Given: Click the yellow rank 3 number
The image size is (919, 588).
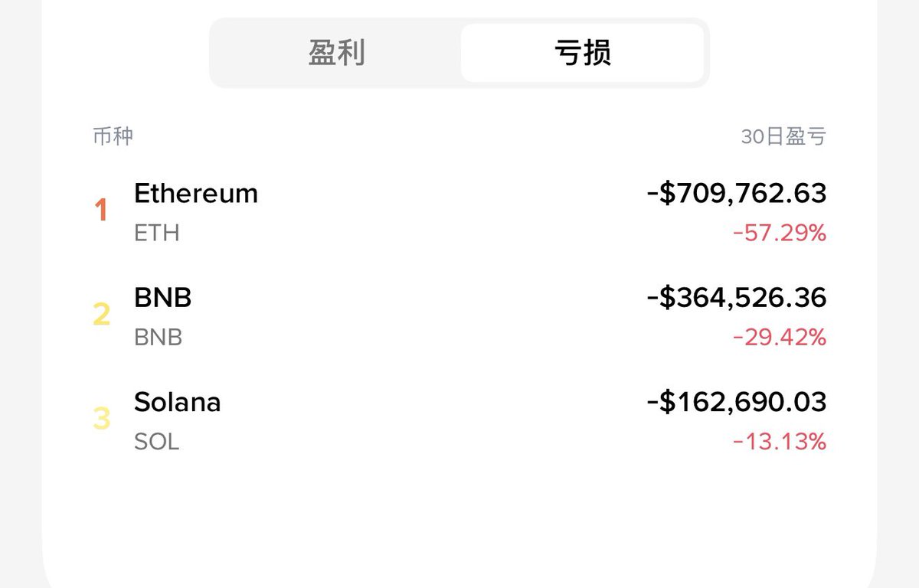Looking at the screenshot, I should coord(102,419).
